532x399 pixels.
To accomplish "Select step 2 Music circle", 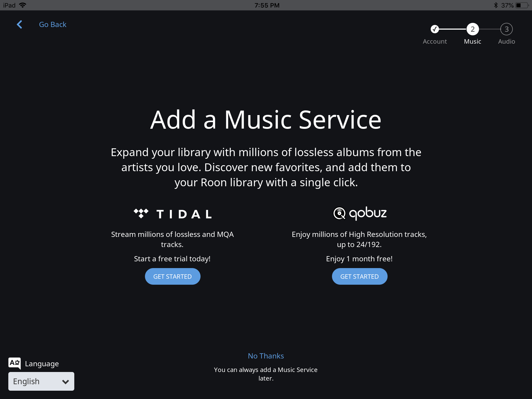I will [x=473, y=29].
